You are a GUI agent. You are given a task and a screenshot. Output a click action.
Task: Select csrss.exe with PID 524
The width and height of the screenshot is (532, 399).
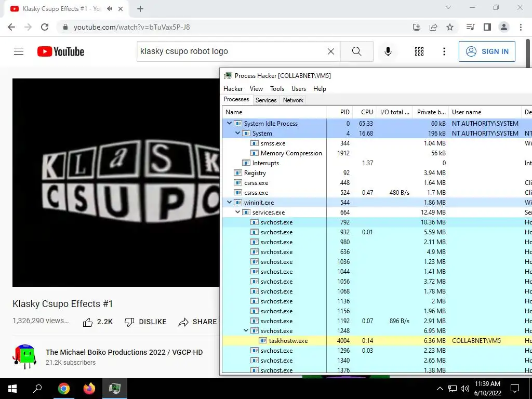[x=377, y=192]
